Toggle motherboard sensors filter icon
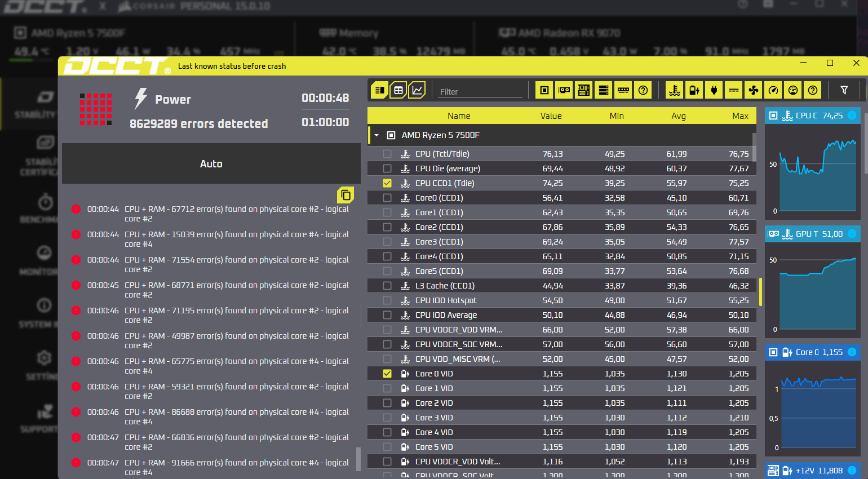 583,90
